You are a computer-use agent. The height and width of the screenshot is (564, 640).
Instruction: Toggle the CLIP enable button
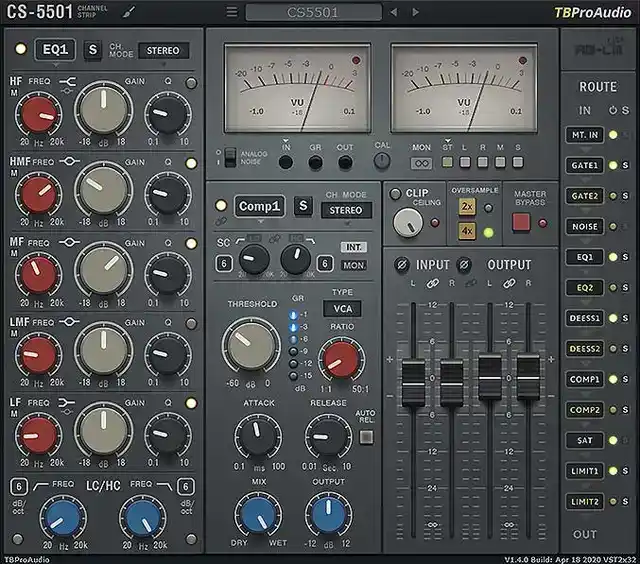395,194
